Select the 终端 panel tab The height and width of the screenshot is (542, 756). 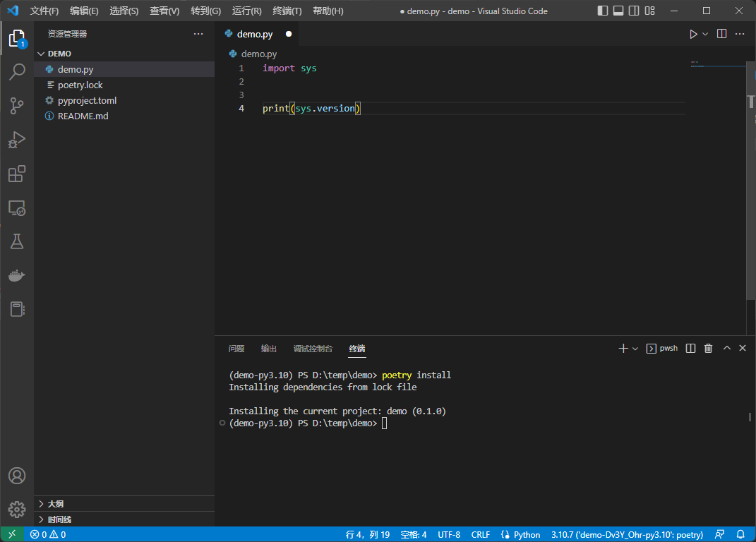(356, 349)
